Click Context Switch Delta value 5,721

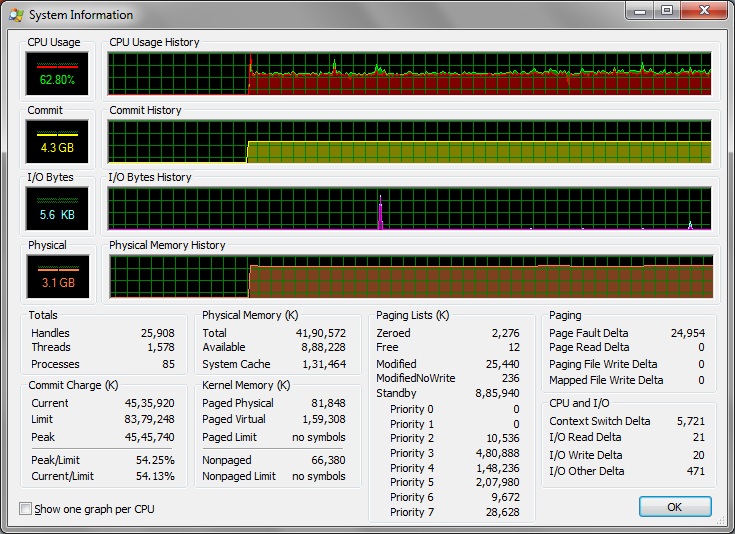tap(690, 421)
